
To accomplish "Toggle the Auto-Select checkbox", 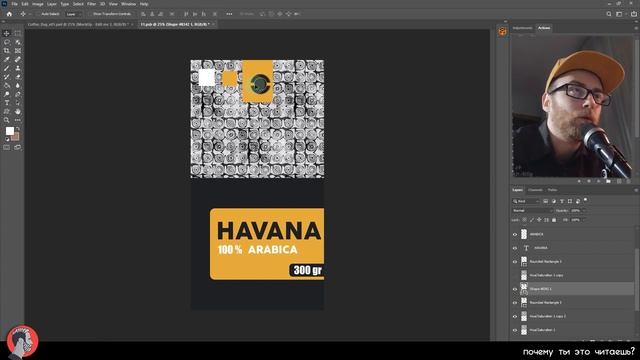I will click(x=38, y=14).
